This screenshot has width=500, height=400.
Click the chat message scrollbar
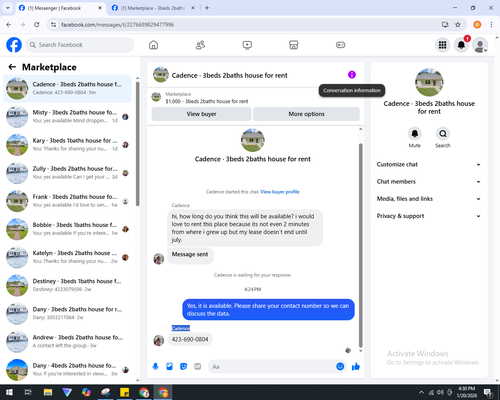(x=360, y=245)
